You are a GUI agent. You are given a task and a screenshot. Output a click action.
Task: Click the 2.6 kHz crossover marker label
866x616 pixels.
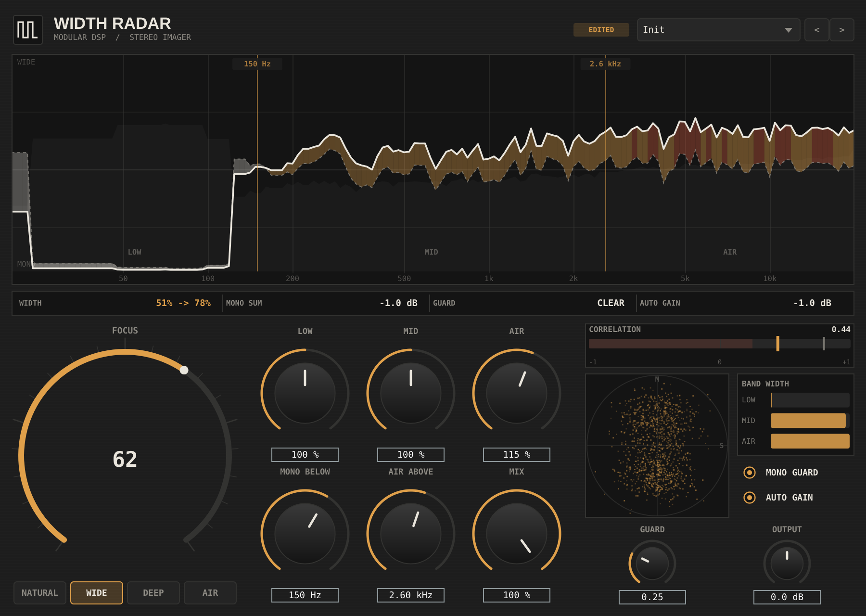[x=606, y=64]
